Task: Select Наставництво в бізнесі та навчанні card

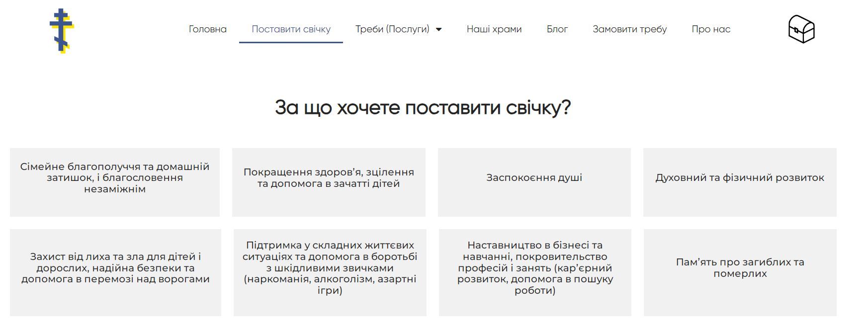Action: 535,272
